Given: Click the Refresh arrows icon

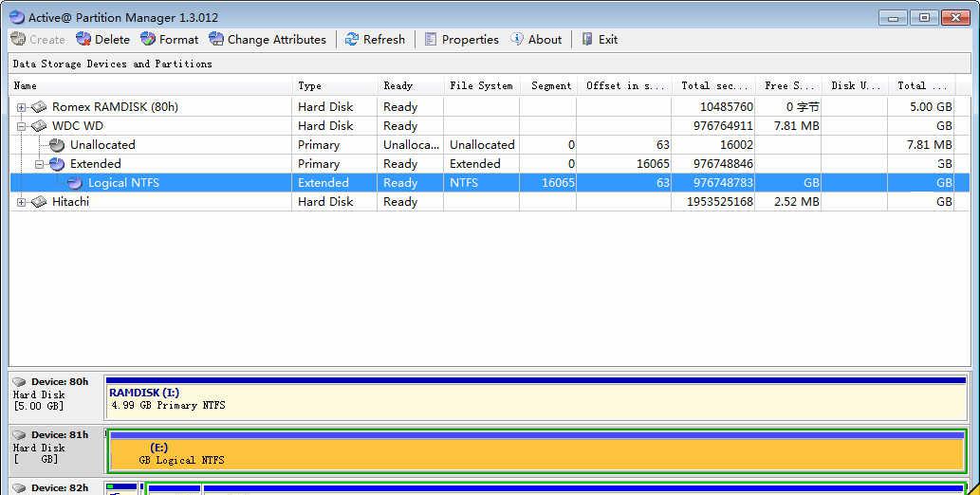Looking at the screenshot, I should pyautogui.click(x=352, y=40).
